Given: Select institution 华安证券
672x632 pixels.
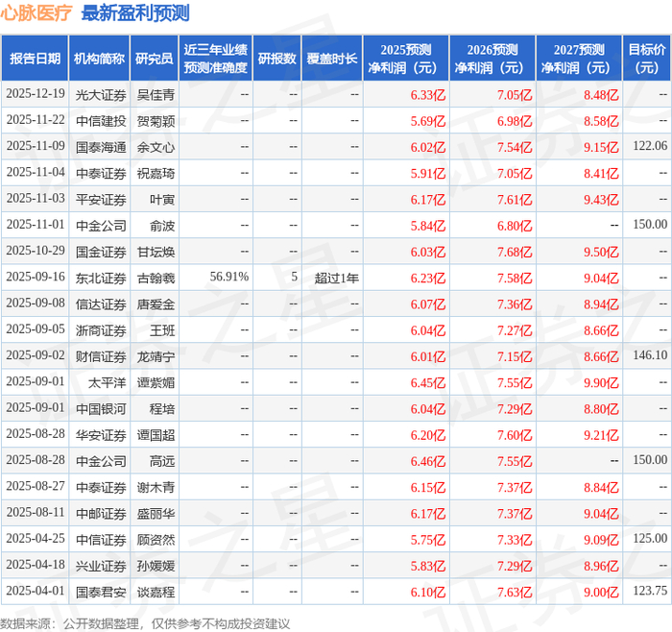Looking at the screenshot, I should point(101,435).
